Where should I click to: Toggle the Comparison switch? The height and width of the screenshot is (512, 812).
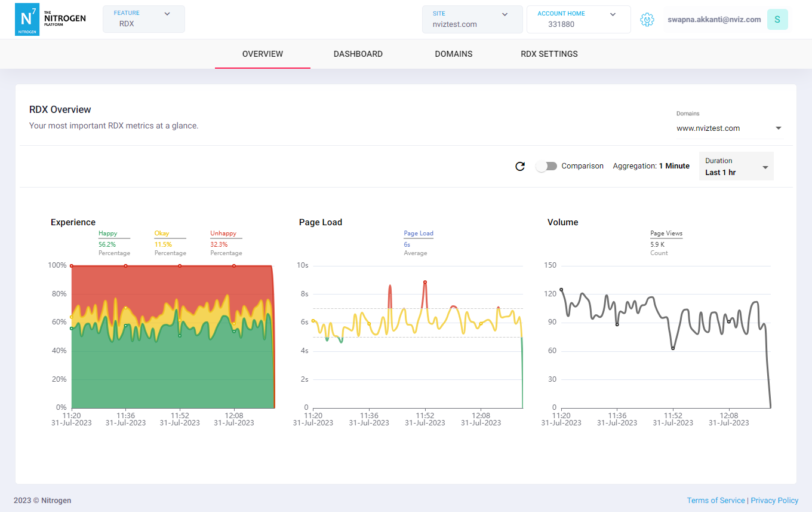546,166
